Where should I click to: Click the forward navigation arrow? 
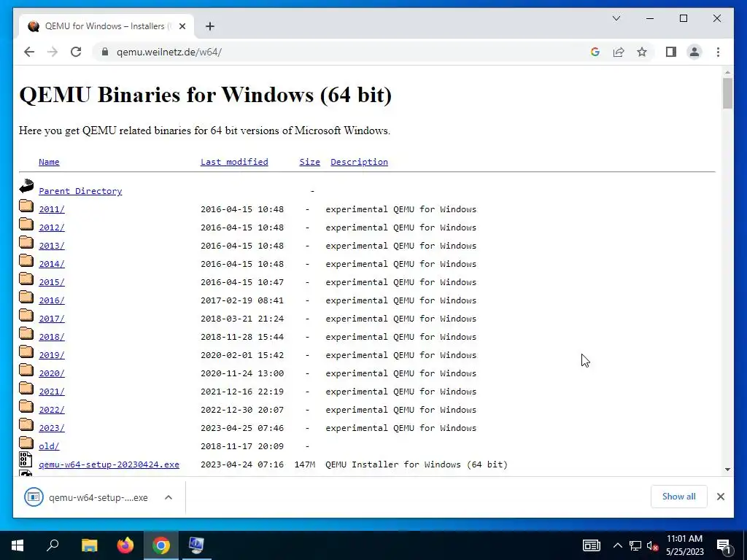point(53,52)
